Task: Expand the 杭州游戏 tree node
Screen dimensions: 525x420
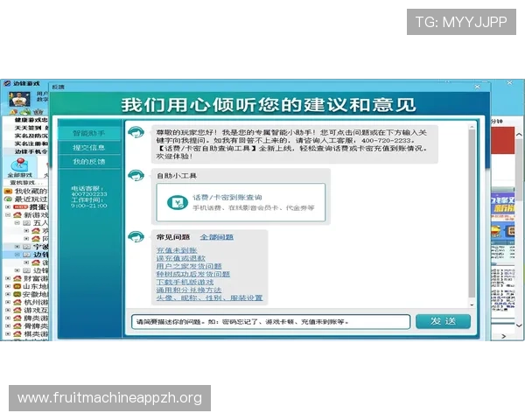Action: point(8,302)
